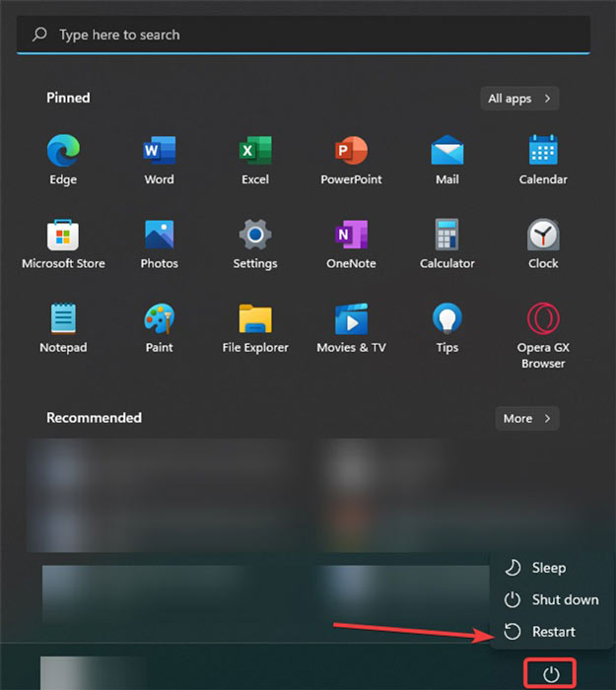616x690 pixels.
Task: Launch Word from pinned apps
Action: 160,161
